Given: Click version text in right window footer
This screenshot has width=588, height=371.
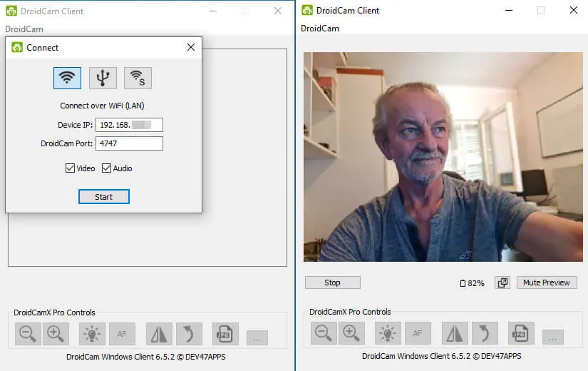Looking at the screenshot, I should click(441, 356).
